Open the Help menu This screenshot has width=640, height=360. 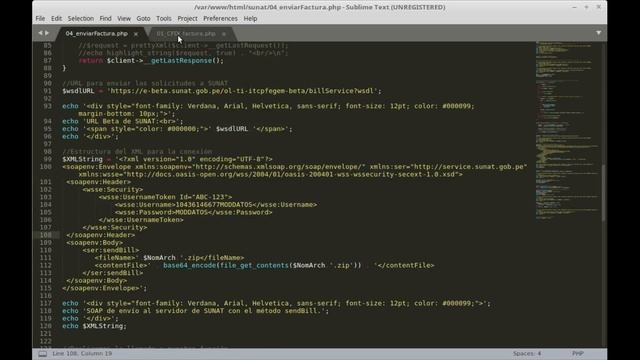click(250, 18)
